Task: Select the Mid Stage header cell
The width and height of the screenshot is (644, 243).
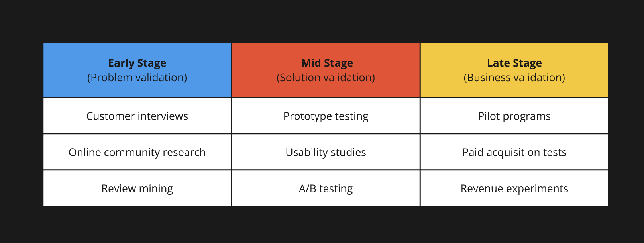Action: [326, 70]
